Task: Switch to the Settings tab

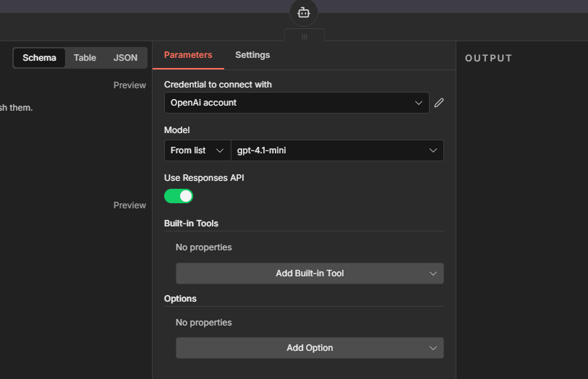Action: coord(252,55)
